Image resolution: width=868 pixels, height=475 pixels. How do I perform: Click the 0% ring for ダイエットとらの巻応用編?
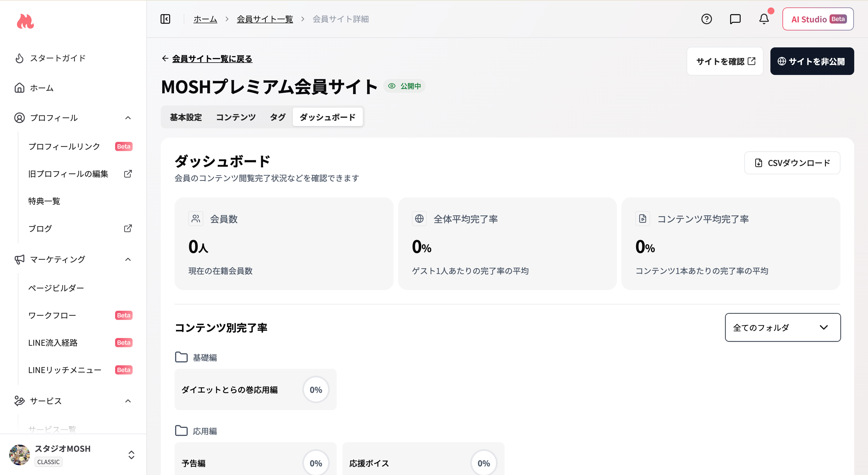pyautogui.click(x=316, y=390)
